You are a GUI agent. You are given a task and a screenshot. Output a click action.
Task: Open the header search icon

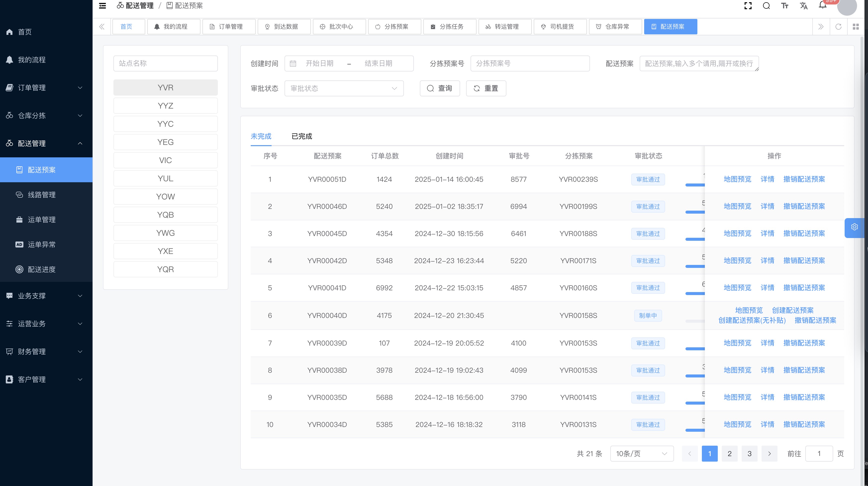[x=766, y=6]
